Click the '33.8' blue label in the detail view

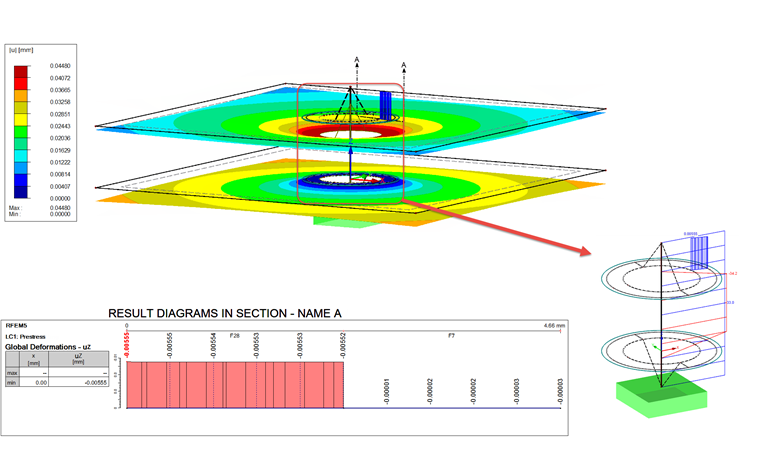coord(730,302)
